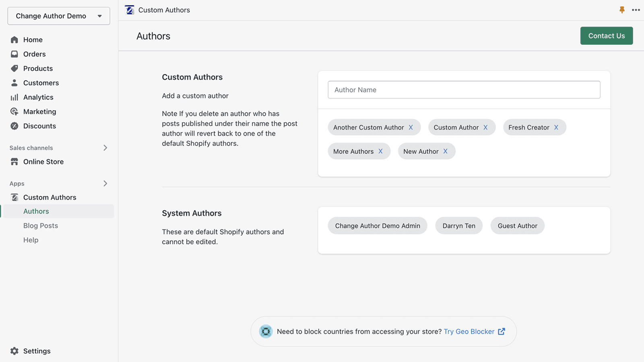644x362 pixels.
Task: Open Settings with the gear icon
Action: [14, 351]
